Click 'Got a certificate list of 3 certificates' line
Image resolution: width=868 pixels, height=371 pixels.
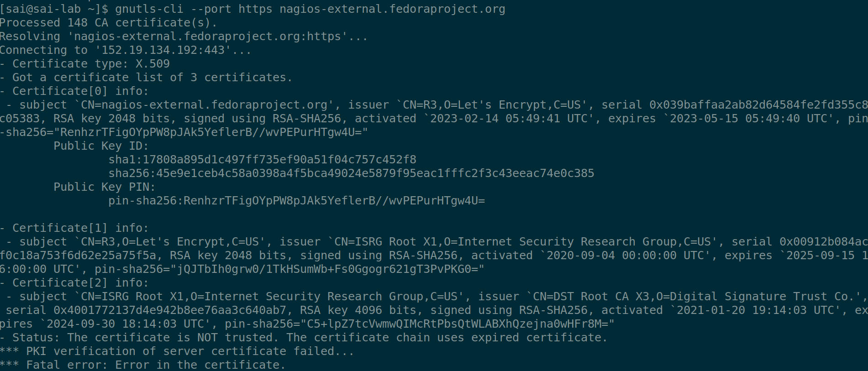coord(146,78)
